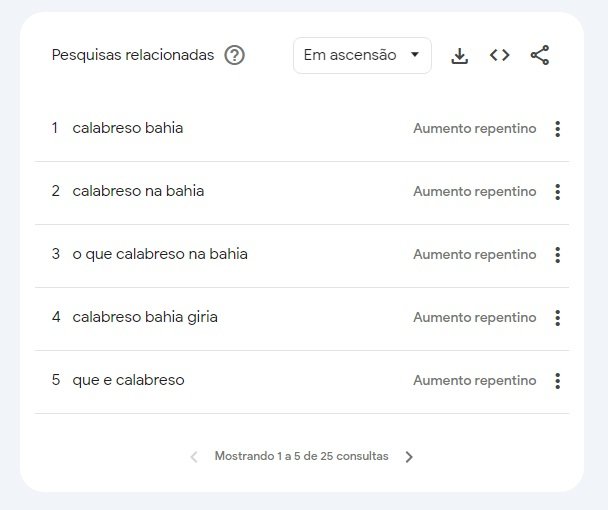Screen dimensions: 608x510
Task: Open the calabreso na bahia query
Action: click(138, 191)
